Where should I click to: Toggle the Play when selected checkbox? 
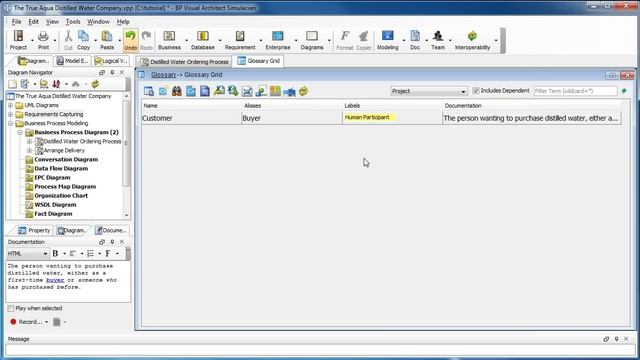(x=11, y=308)
